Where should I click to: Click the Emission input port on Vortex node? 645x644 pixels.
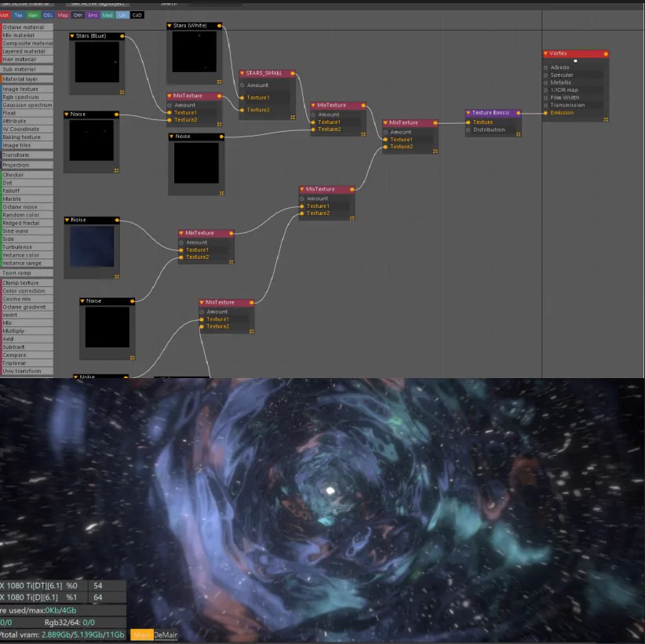(x=545, y=113)
